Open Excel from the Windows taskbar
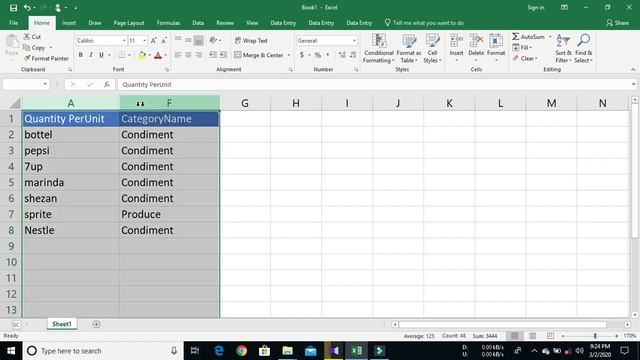Screen dimensions: 640x360 tap(356, 351)
